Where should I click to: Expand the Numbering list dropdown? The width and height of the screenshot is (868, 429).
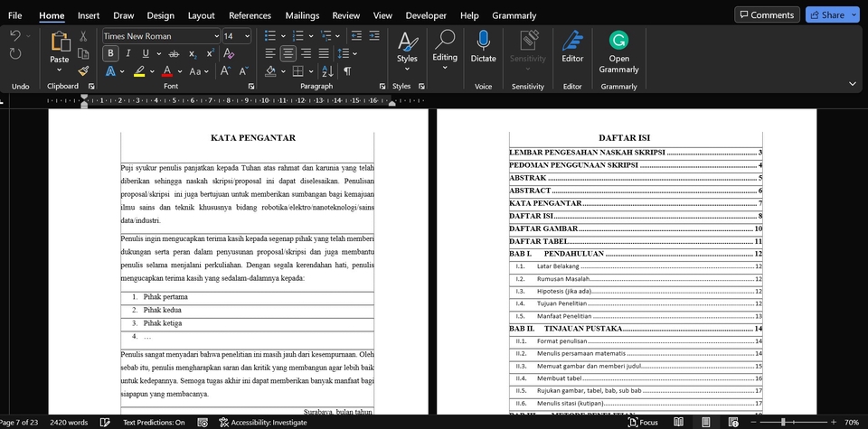point(311,36)
